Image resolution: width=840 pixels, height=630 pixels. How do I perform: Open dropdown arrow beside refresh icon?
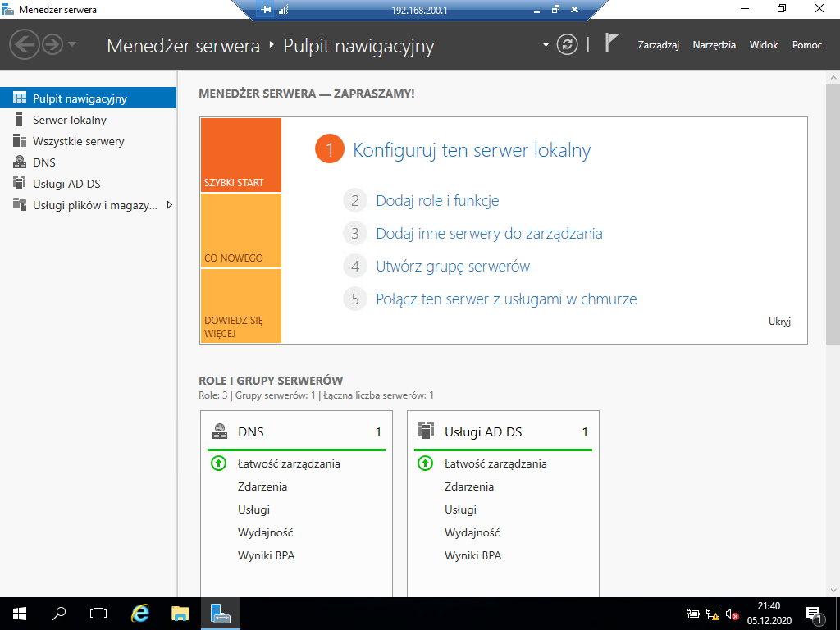[546, 45]
